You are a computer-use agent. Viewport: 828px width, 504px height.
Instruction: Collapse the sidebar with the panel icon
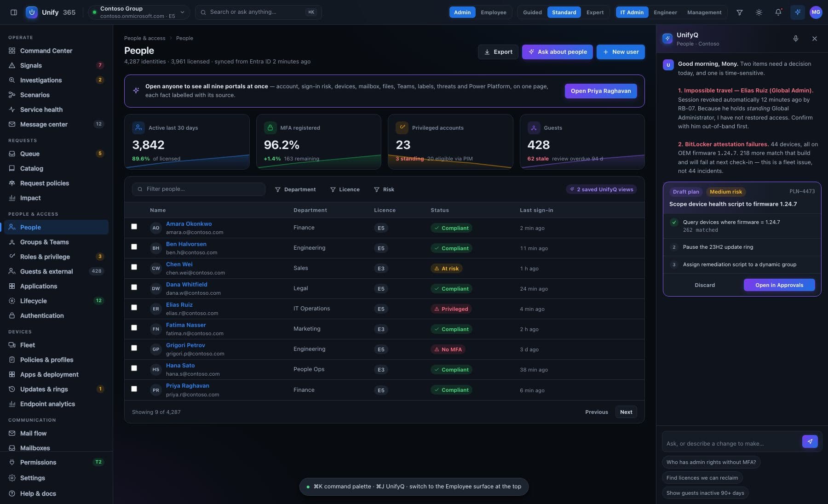14,12
